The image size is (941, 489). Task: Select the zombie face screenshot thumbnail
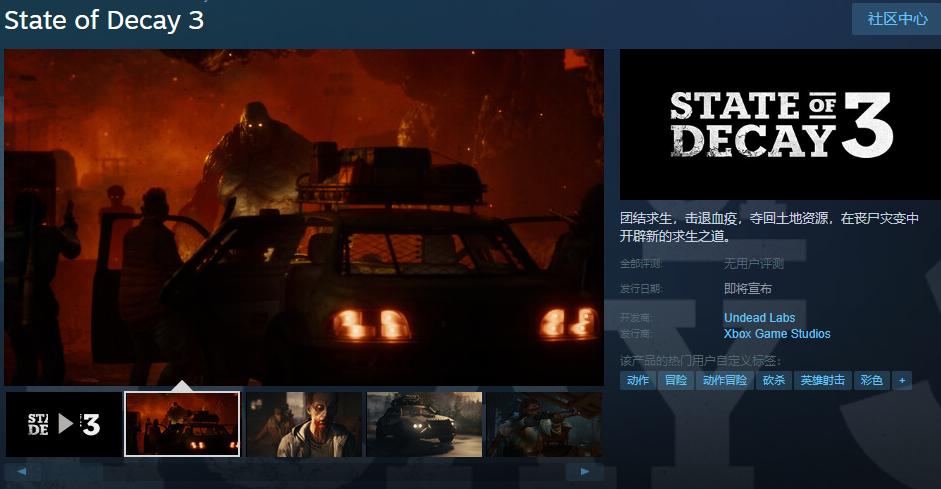[304, 425]
